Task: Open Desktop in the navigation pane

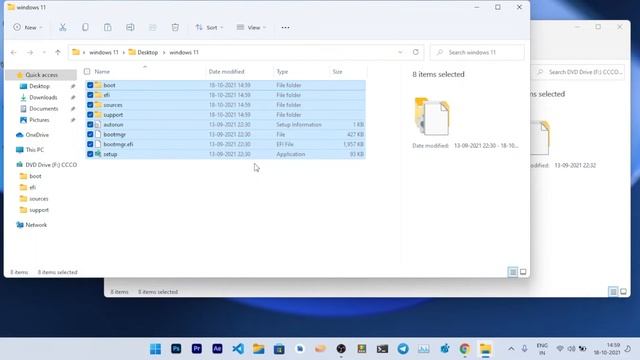Action: click(x=40, y=86)
